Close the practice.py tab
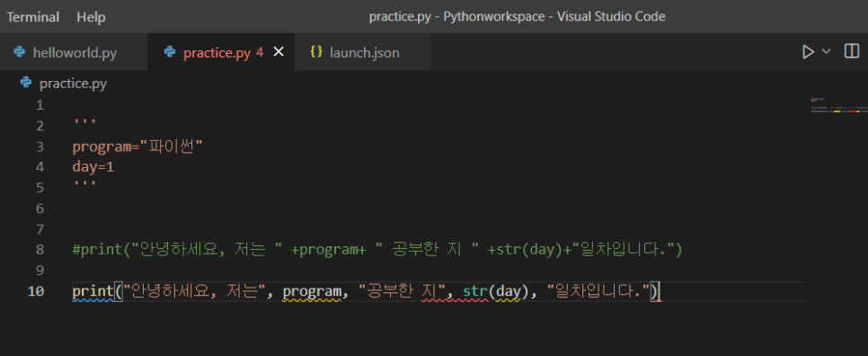Screen dimensions: 868x356 (x=279, y=52)
